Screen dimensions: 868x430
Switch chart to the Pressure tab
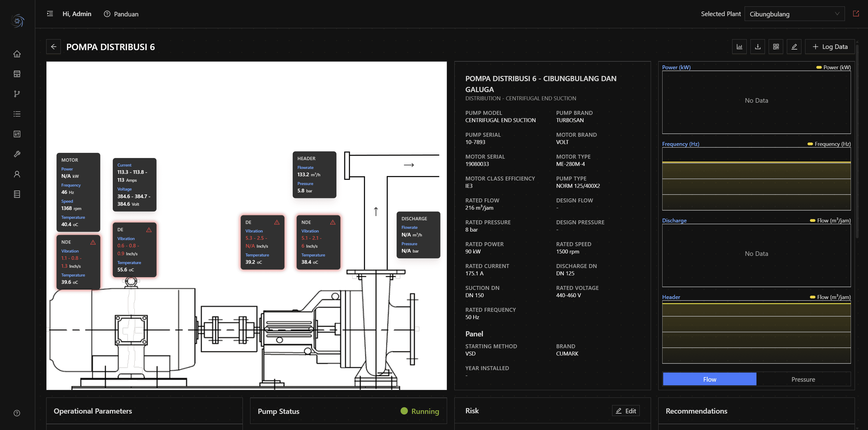[803, 379]
